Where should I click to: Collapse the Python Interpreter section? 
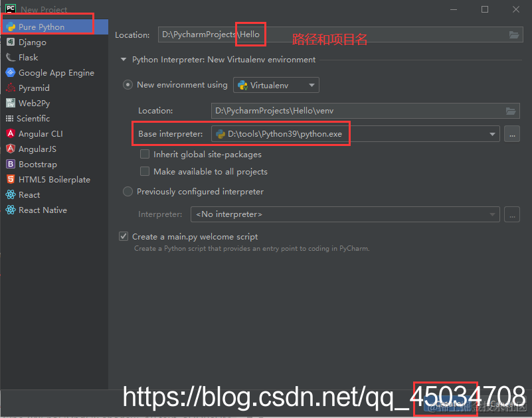(124, 60)
